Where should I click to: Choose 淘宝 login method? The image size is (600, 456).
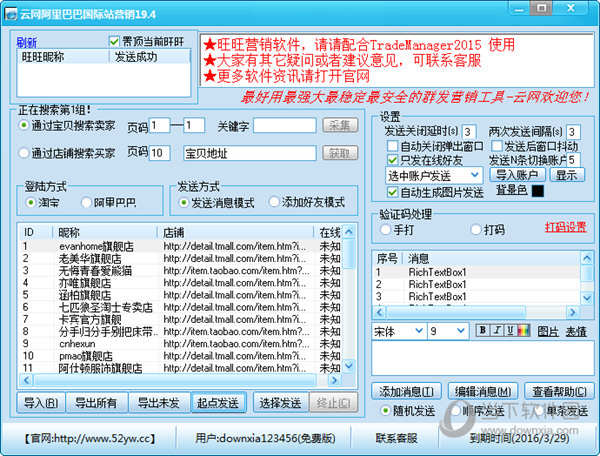point(31,202)
